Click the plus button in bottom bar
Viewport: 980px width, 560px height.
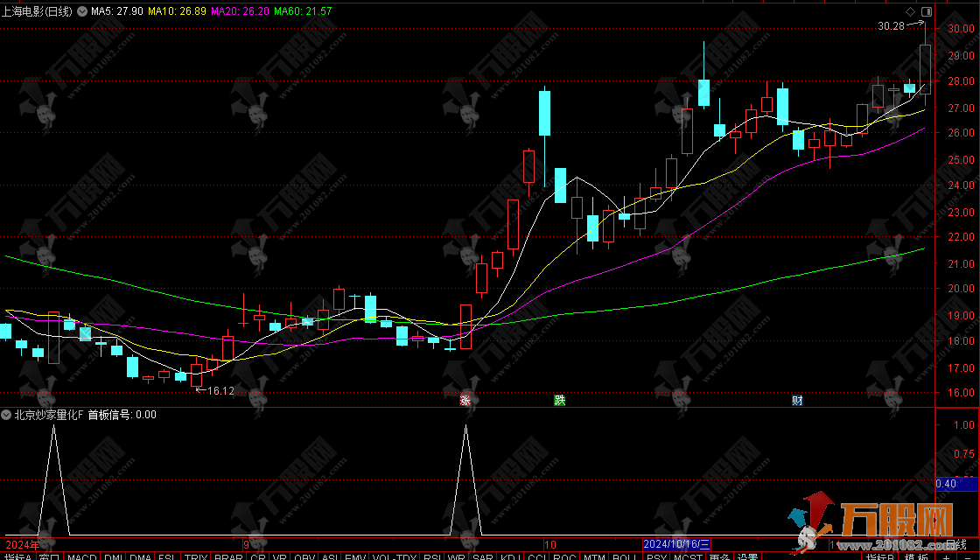(x=947, y=556)
